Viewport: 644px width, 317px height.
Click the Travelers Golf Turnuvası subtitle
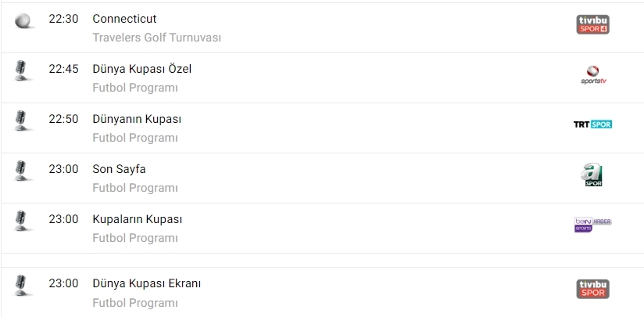click(156, 38)
